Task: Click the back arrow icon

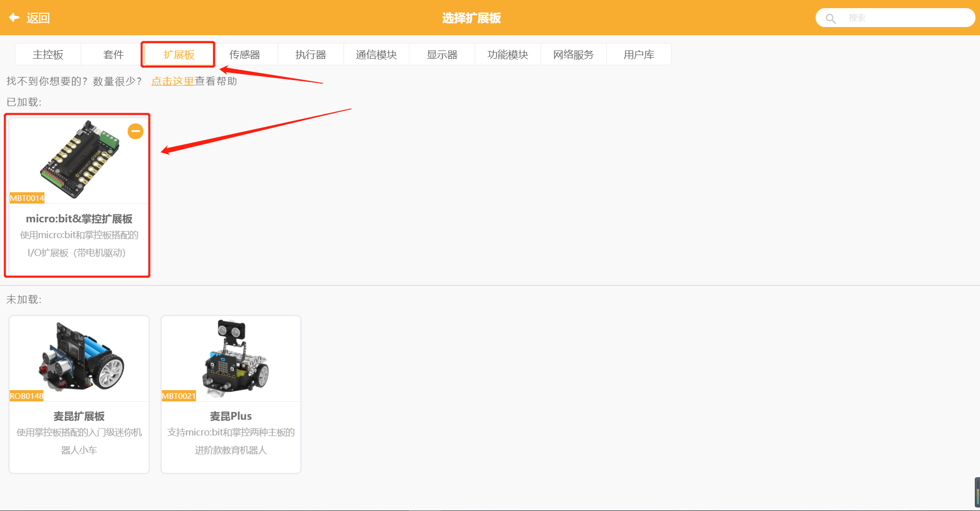Action: coord(14,18)
